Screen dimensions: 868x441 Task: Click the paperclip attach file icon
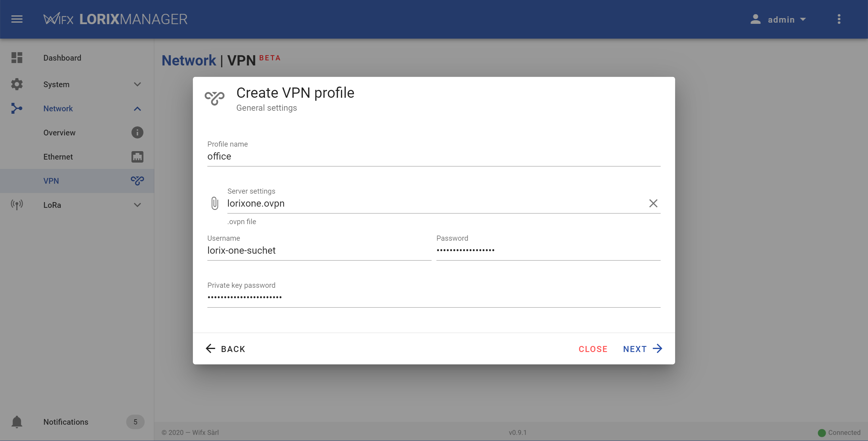215,203
